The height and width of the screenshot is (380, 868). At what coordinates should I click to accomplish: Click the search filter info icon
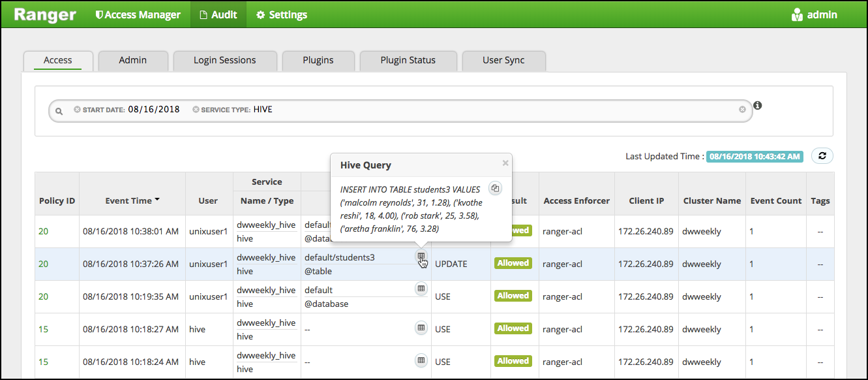758,105
